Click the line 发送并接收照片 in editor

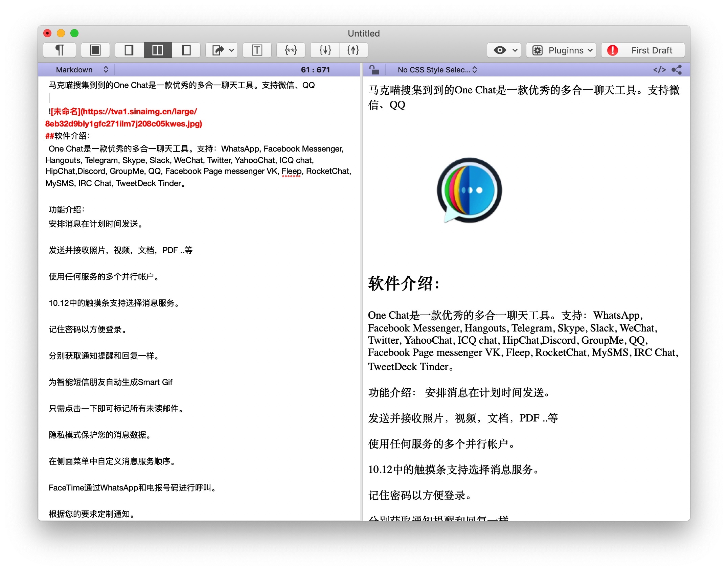[120, 250]
